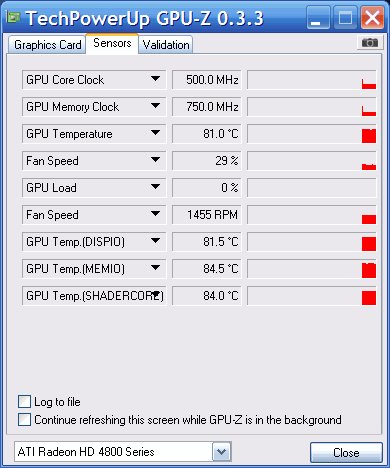Click the 500.0 MHz core clock value field
The height and width of the screenshot is (468, 390).
pos(207,80)
